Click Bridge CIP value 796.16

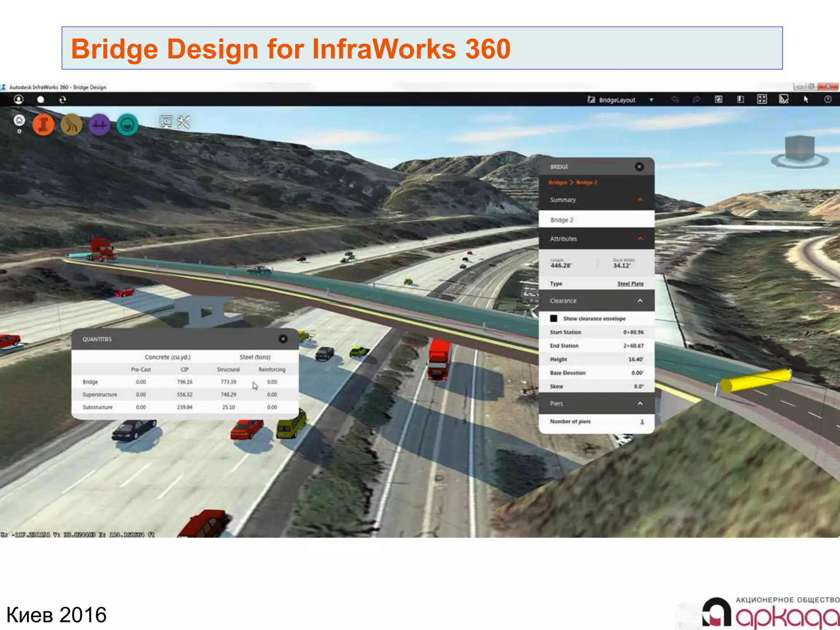pos(185,382)
